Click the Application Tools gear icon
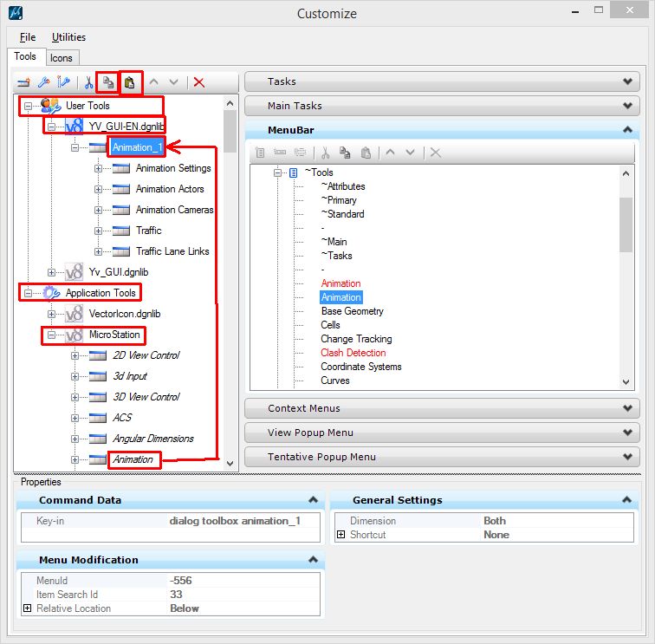The width and height of the screenshot is (655, 644). click(51, 293)
